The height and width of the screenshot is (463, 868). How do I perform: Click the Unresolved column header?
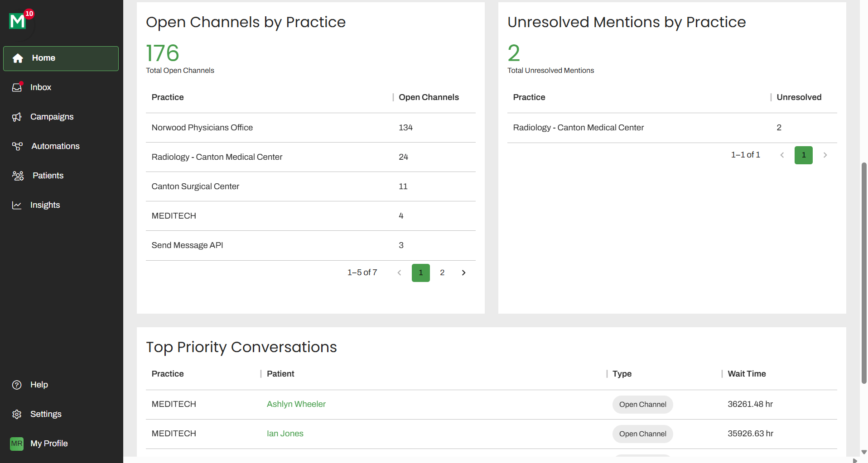pos(799,97)
